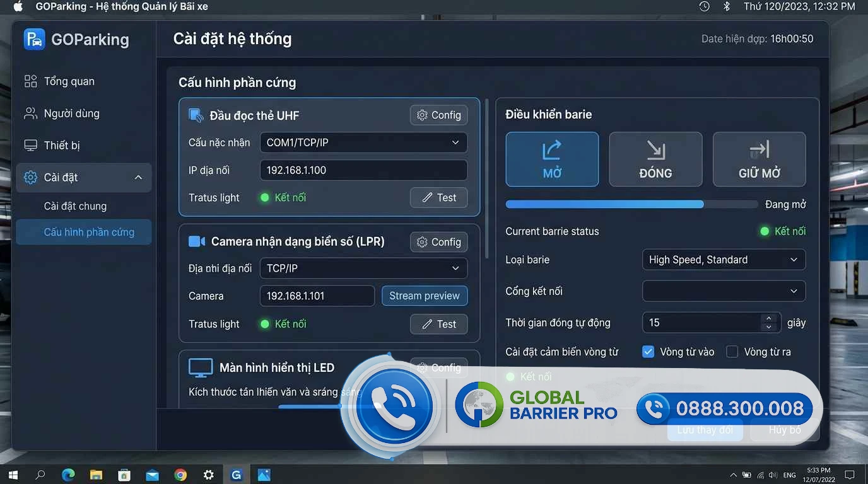Increase the auto-close time with up arrow
The width and height of the screenshot is (868, 484).
pos(768,318)
